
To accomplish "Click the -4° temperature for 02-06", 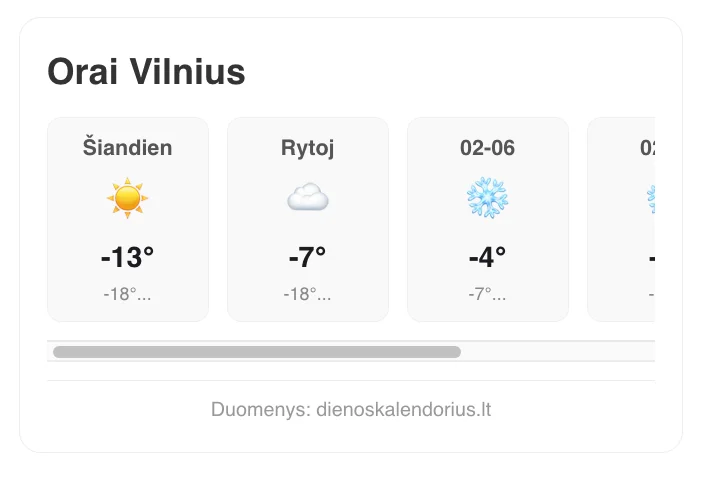I will [488, 258].
